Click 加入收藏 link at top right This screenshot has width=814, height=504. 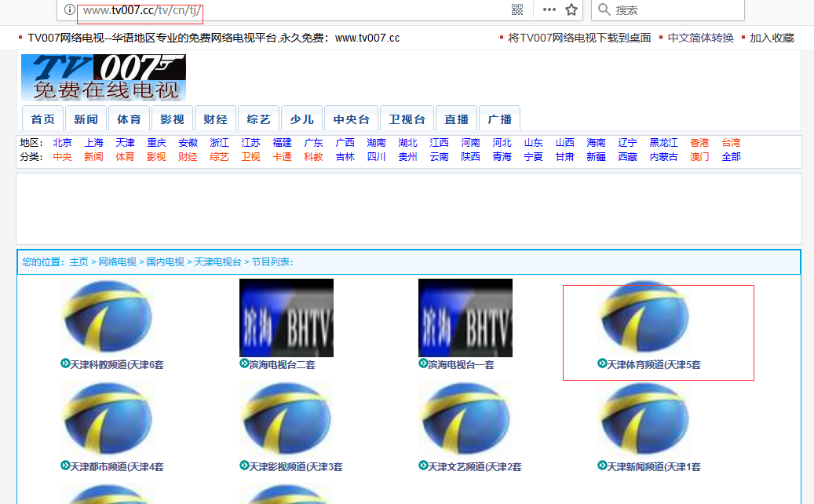point(771,38)
